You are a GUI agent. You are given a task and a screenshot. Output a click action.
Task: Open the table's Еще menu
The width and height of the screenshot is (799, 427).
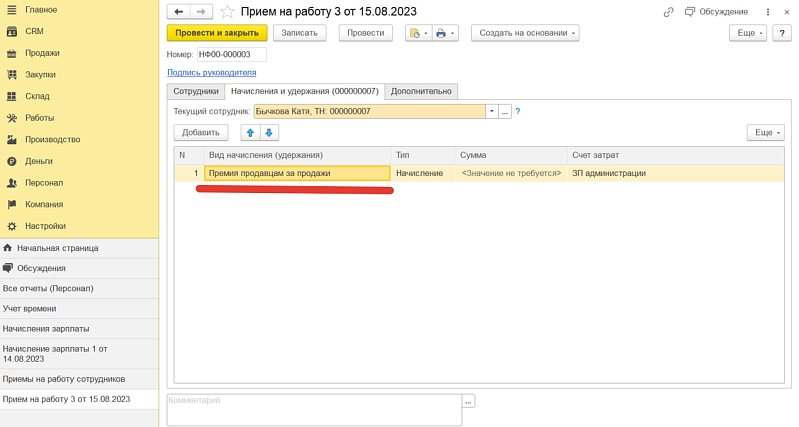(765, 132)
